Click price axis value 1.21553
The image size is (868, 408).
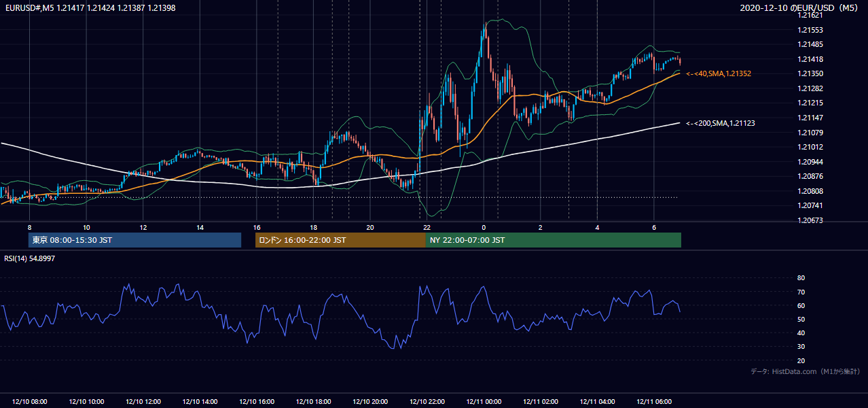(811, 30)
